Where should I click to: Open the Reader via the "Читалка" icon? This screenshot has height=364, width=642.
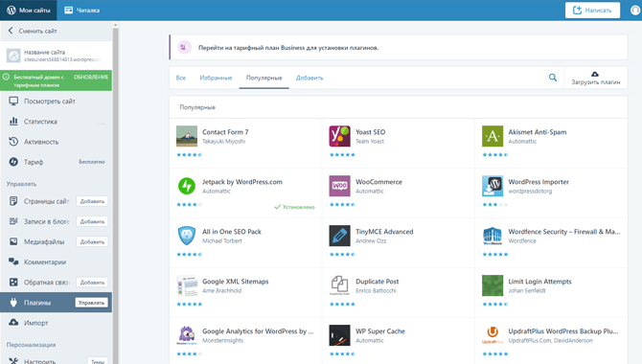click(x=68, y=11)
